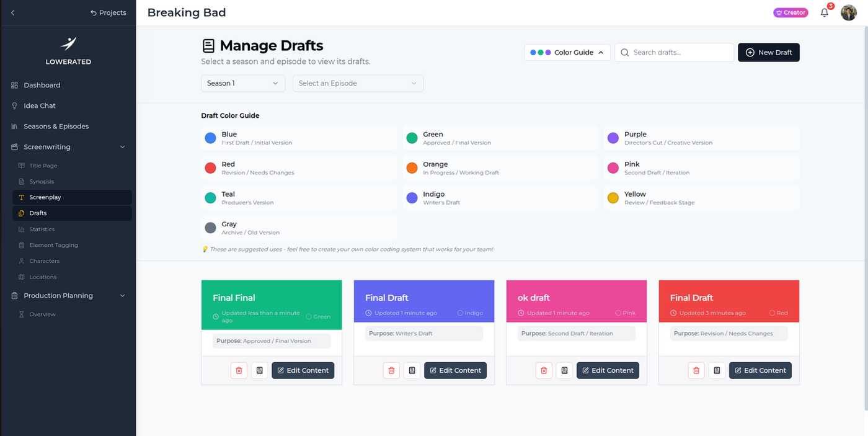The width and height of the screenshot is (868, 436).
Task: Click Edit Content on Final Final card
Action: (x=303, y=370)
